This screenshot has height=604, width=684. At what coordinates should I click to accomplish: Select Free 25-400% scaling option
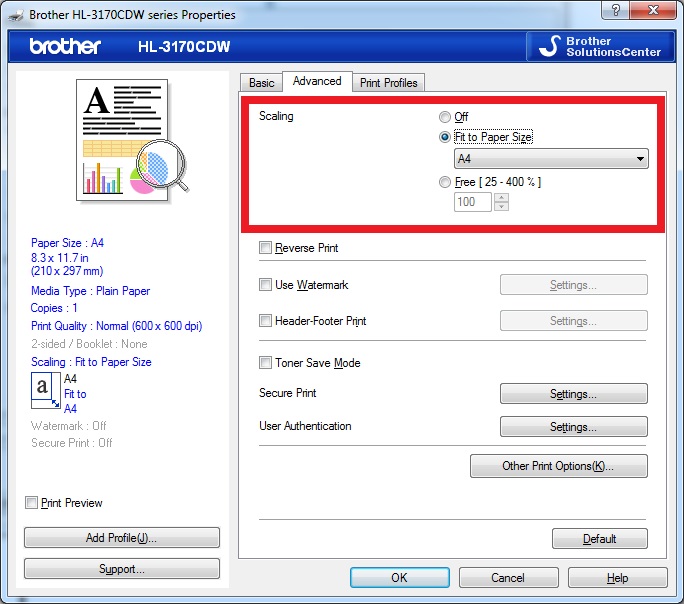[x=445, y=182]
